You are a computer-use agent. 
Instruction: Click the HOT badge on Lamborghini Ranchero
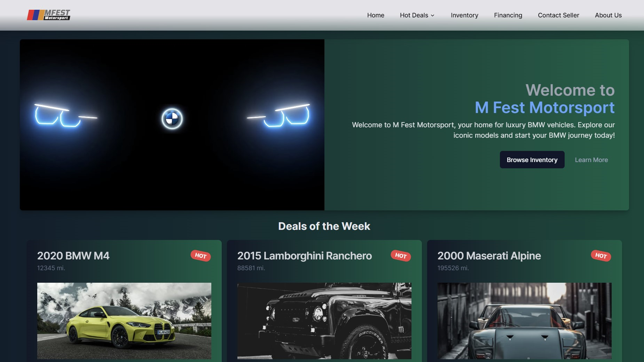pyautogui.click(x=401, y=256)
